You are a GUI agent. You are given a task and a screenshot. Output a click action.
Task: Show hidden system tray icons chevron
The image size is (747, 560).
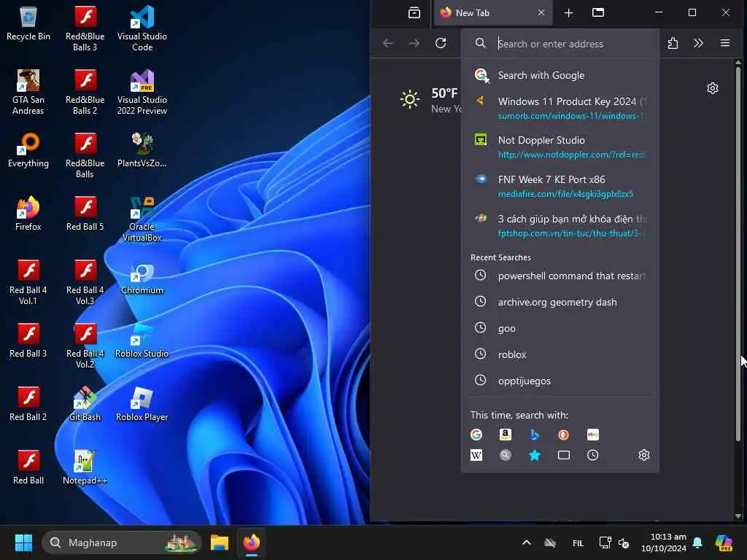coord(527,542)
